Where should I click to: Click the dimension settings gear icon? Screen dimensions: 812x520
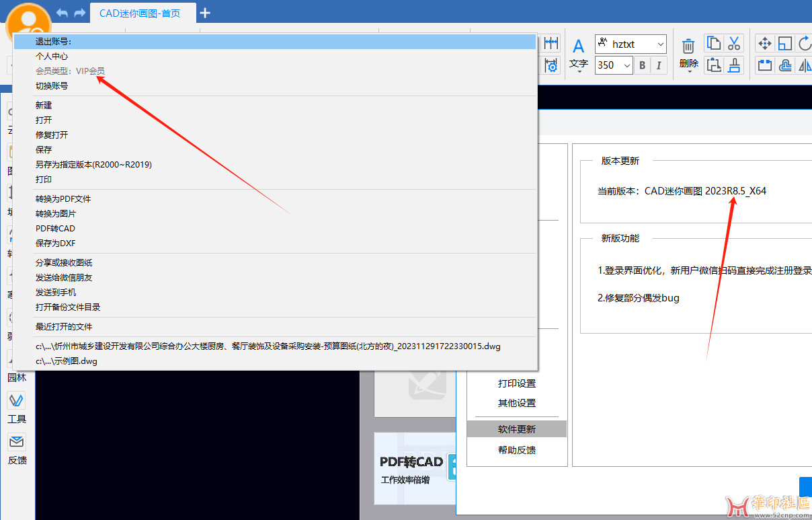(x=551, y=65)
